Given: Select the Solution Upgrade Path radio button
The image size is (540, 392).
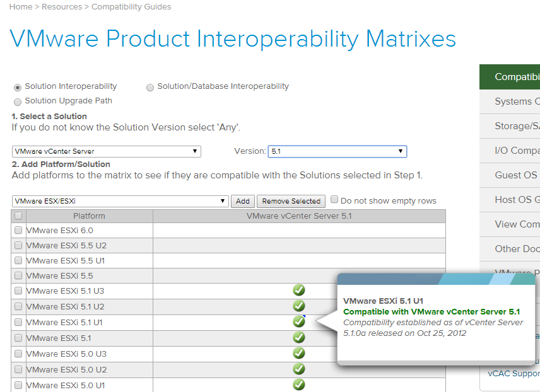Looking at the screenshot, I should click(18, 101).
